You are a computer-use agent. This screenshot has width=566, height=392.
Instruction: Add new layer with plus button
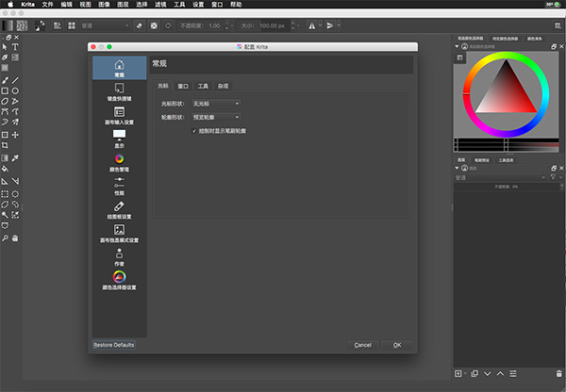coord(458,373)
